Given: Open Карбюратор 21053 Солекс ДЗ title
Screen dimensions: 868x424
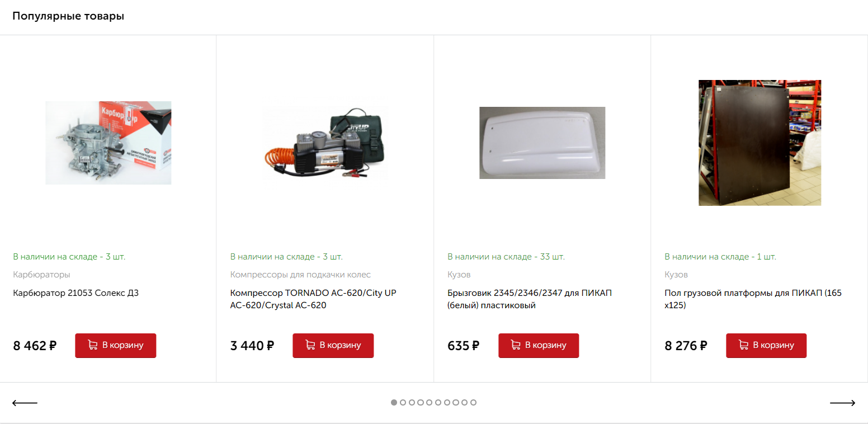Looking at the screenshot, I should [x=76, y=293].
